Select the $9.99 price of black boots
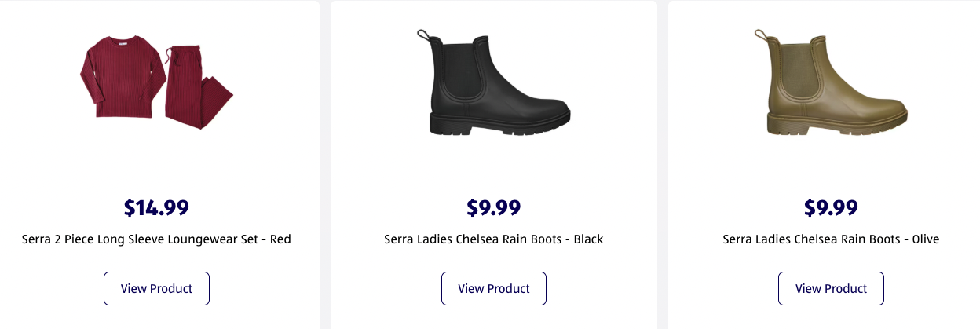The image size is (980, 329). click(494, 207)
